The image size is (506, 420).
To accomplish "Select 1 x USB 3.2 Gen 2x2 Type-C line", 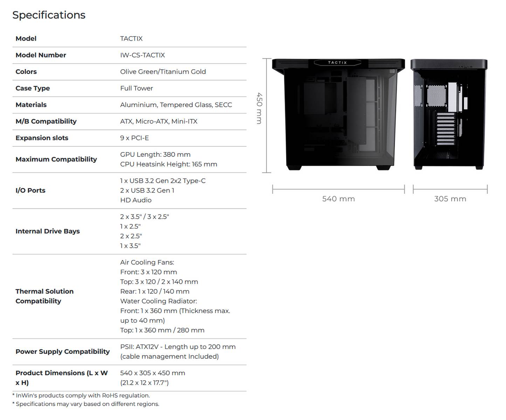I will (x=163, y=181).
